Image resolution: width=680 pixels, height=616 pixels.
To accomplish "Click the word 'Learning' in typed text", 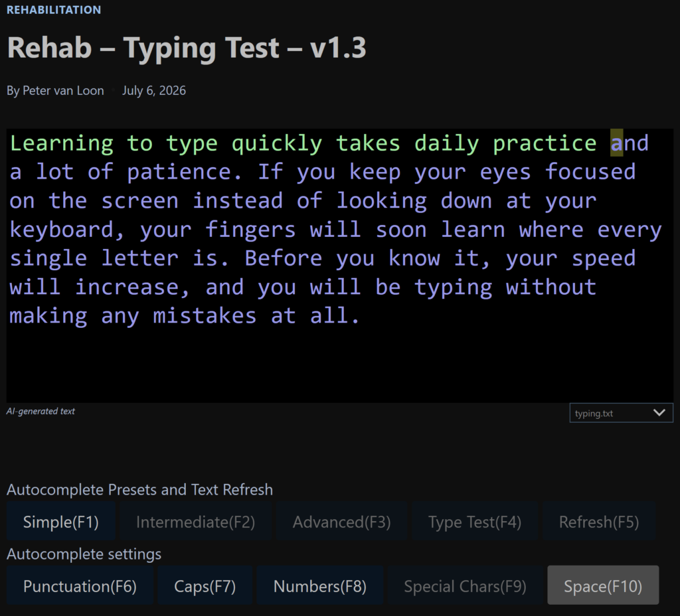I will (x=62, y=143).
